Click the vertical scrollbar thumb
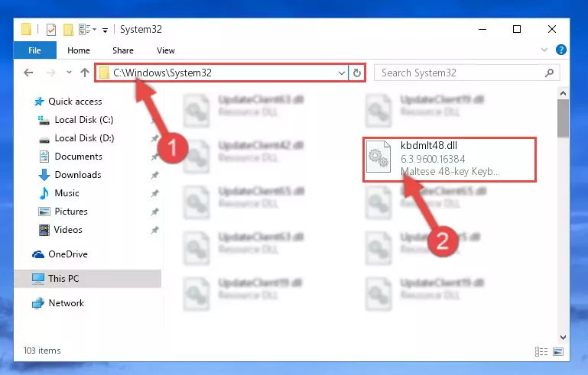Screen dimensions: 588x375 tap(563, 118)
